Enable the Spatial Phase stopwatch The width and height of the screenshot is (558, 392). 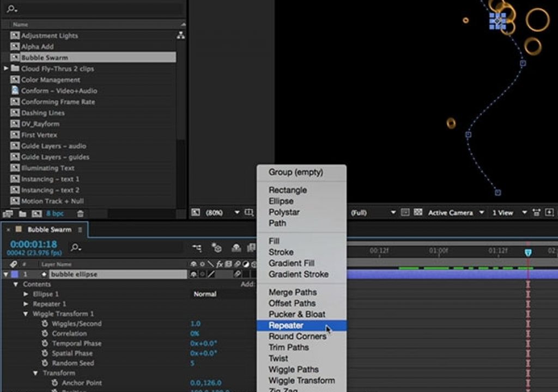click(x=45, y=353)
